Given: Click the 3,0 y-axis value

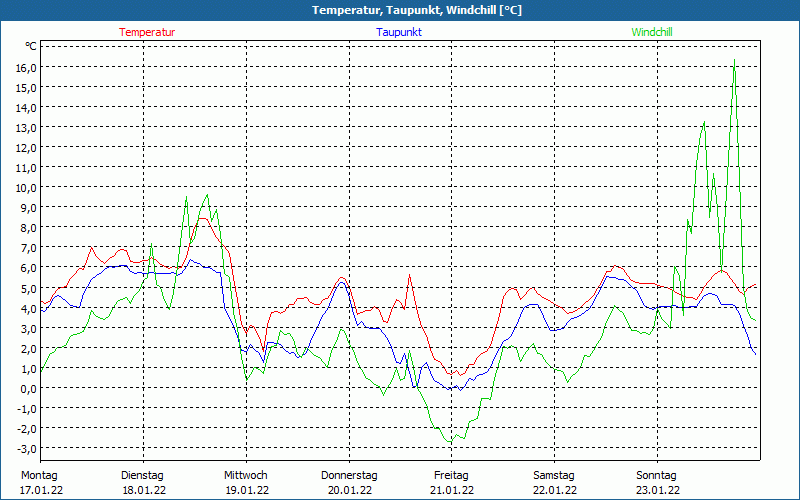Looking at the screenshot, I should (x=29, y=328).
